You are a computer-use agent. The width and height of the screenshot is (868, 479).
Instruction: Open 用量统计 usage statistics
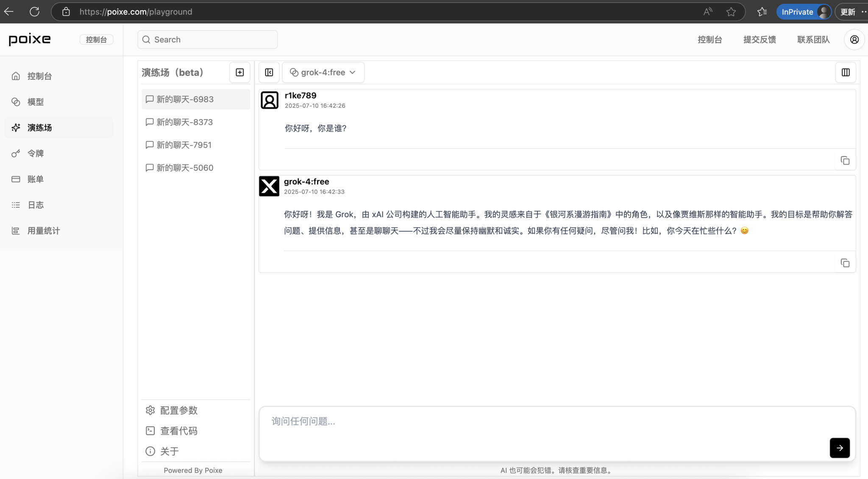point(59,231)
